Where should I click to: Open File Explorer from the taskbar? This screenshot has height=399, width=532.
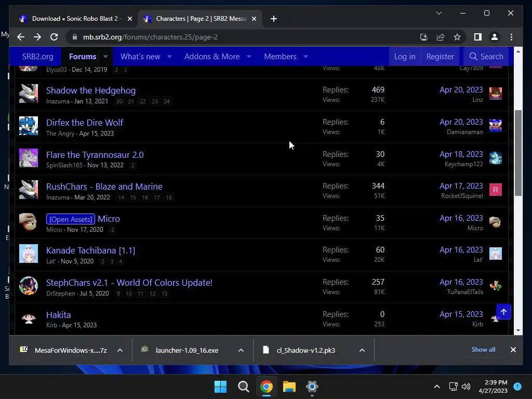tap(289, 387)
